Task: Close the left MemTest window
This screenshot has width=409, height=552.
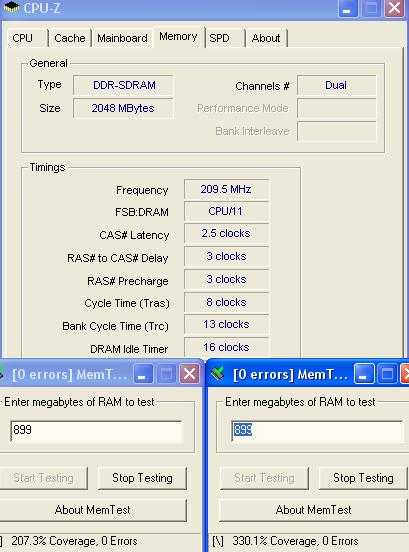Action: click(x=189, y=374)
